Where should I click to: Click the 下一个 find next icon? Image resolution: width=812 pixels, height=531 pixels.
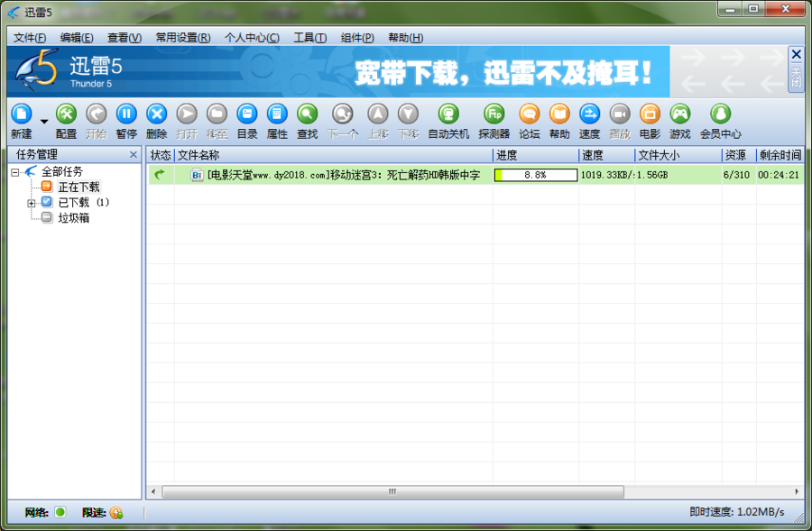[342, 114]
